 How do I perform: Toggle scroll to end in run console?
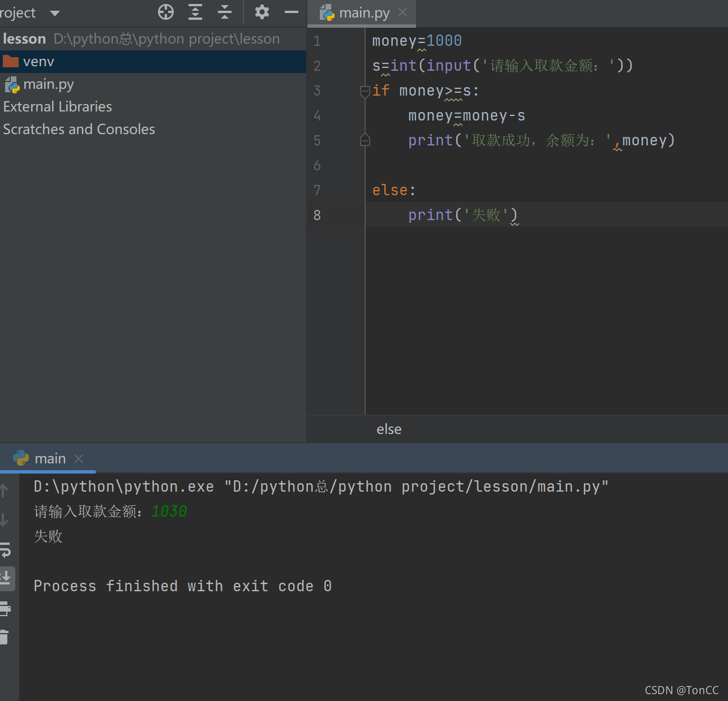point(6,578)
